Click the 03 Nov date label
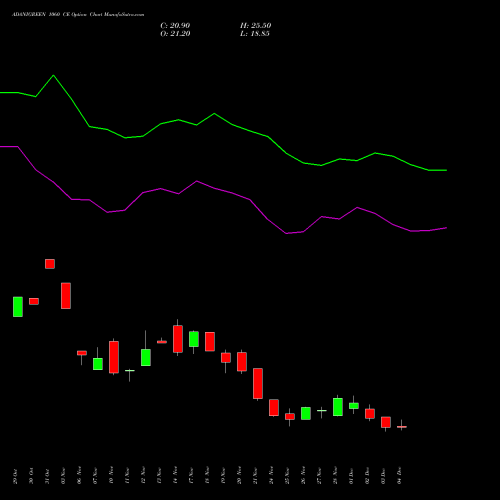Screen dimensions: 500x500 [x=63, y=476]
